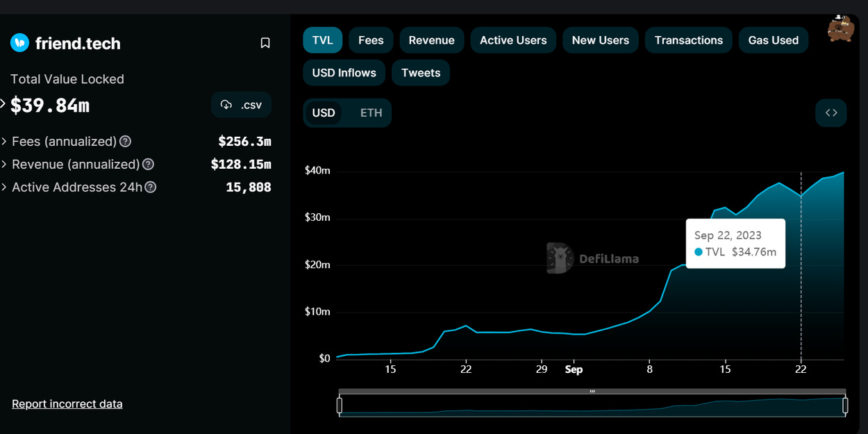Toggle the Revenue chart metric

[431, 40]
